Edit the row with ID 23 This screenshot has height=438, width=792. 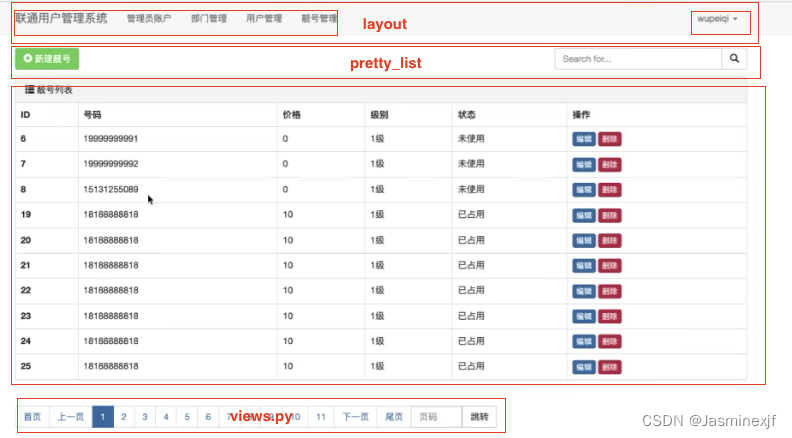tap(584, 316)
